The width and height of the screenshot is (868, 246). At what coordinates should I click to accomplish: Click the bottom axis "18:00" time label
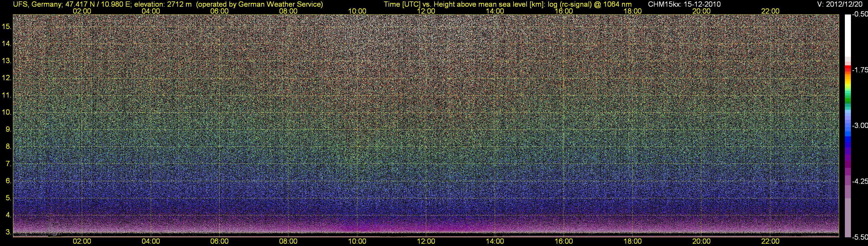(632, 241)
